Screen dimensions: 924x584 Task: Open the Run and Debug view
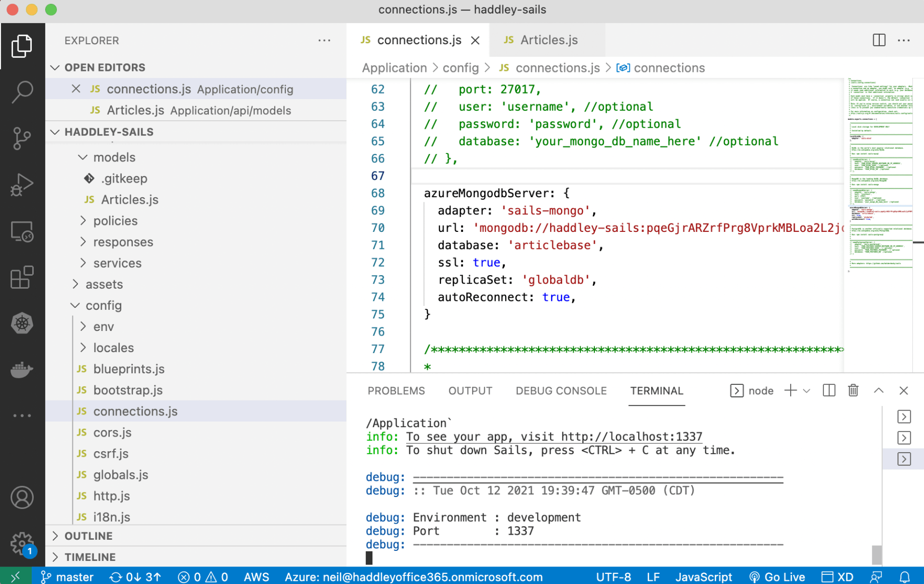coord(22,185)
